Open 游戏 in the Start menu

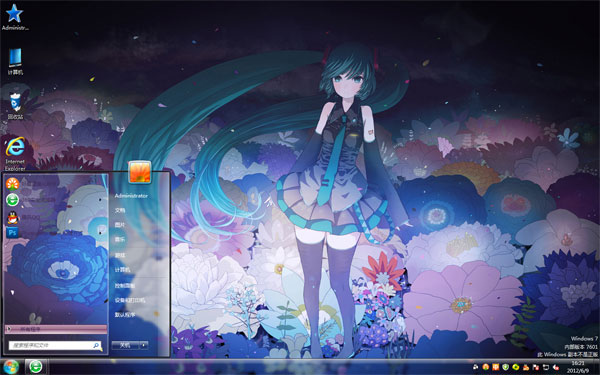point(120,255)
